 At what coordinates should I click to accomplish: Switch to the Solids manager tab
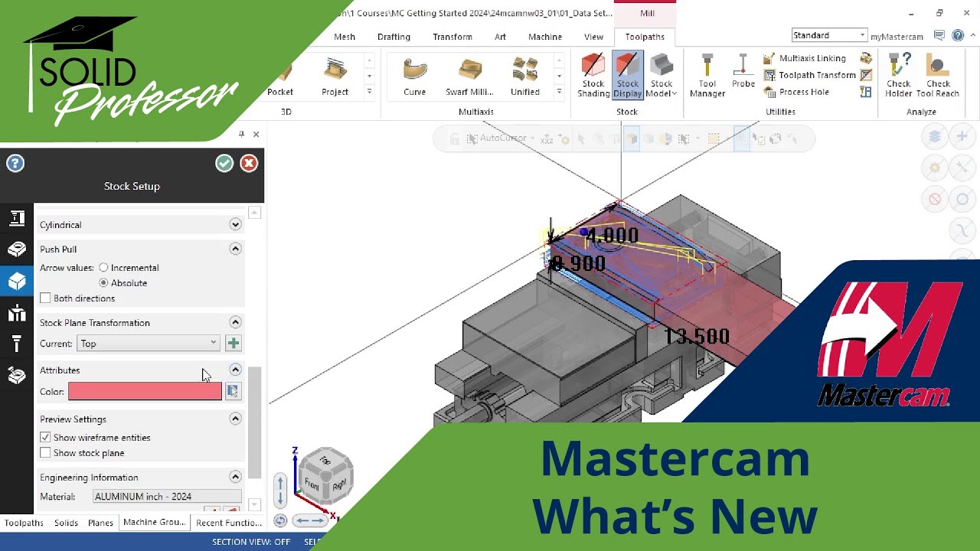pos(66,523)
